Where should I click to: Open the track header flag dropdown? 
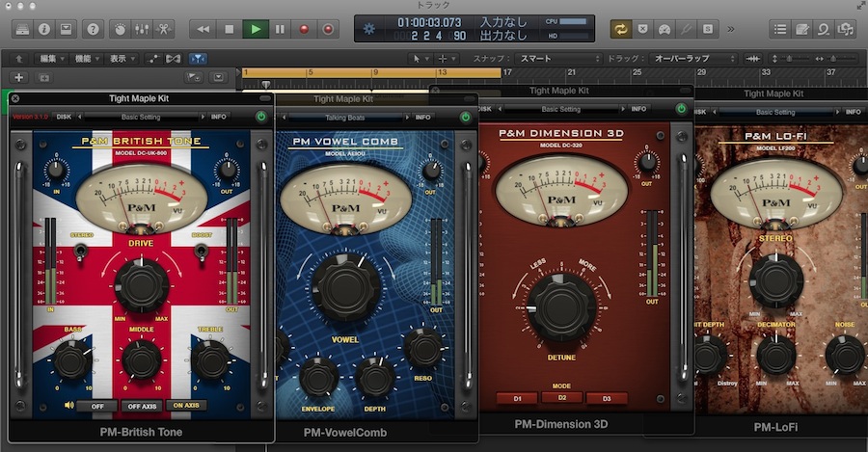[x=194, y=77]
